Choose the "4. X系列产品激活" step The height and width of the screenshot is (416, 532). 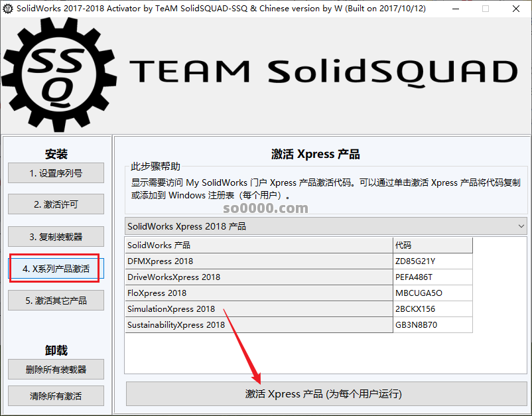coord(56,269)
